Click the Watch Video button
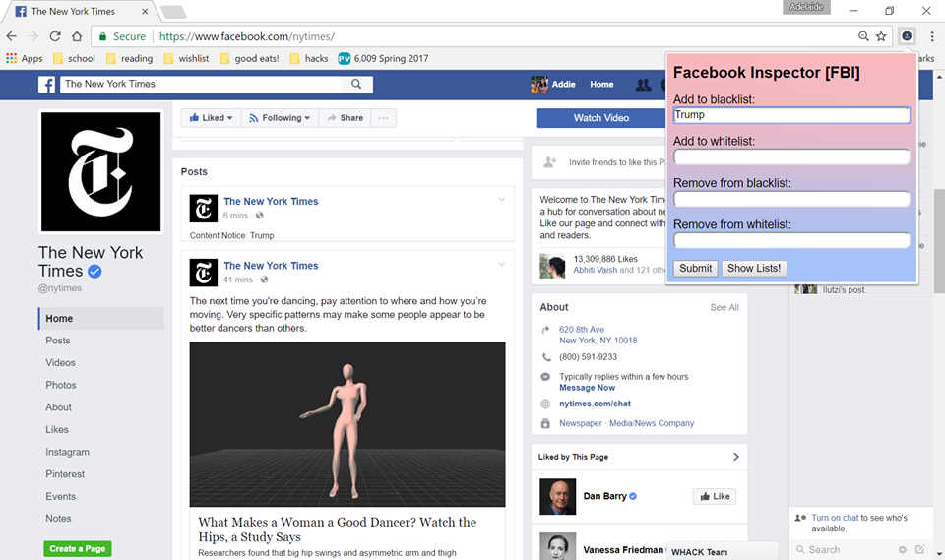This screenshot has height=560, width=945. (x=600, y=118)
